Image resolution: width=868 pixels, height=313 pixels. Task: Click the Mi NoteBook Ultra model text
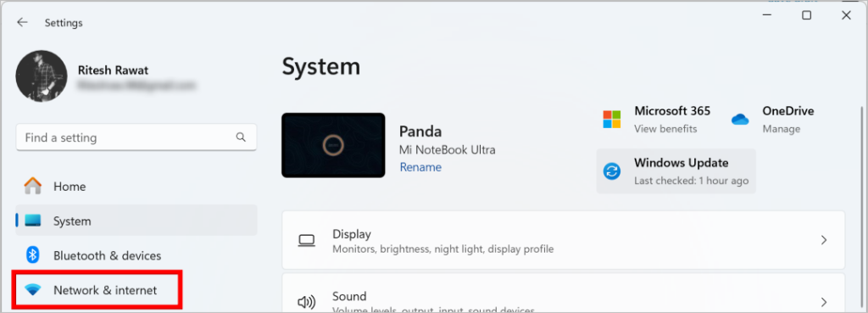point(448,150)
